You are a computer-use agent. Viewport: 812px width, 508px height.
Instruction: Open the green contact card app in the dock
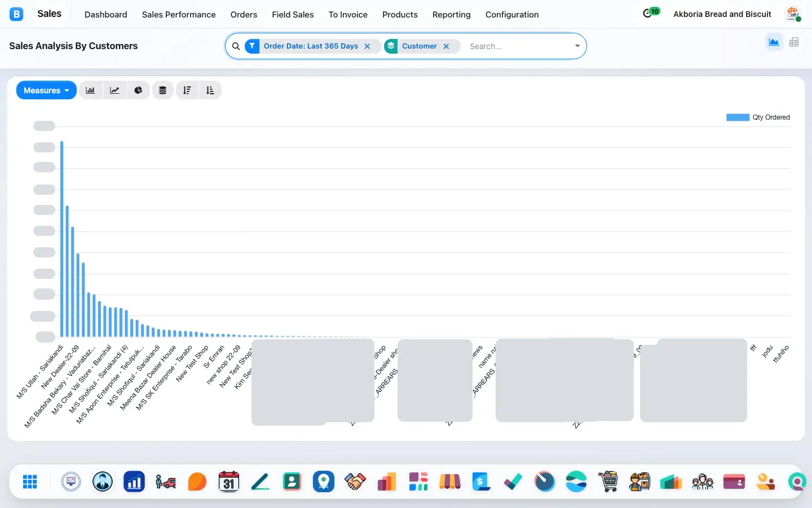click(292, 481)
